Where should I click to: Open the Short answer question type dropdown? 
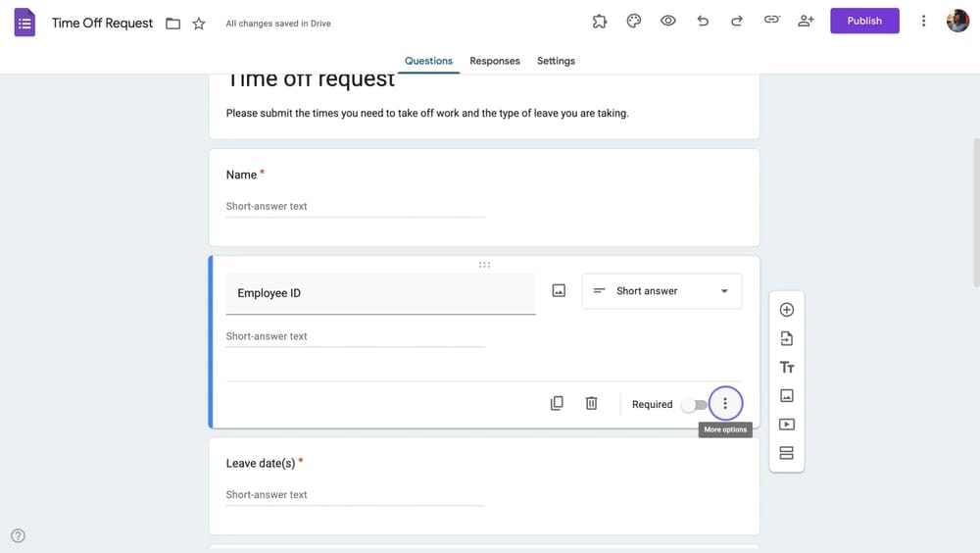[661, 291]
